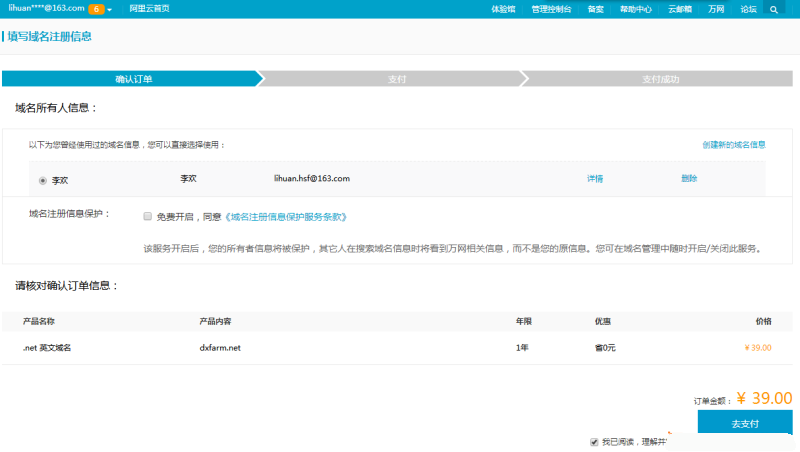The image size is (800, 452).
Task: Click the 去支付 pay button
Action: coord(745,422)
